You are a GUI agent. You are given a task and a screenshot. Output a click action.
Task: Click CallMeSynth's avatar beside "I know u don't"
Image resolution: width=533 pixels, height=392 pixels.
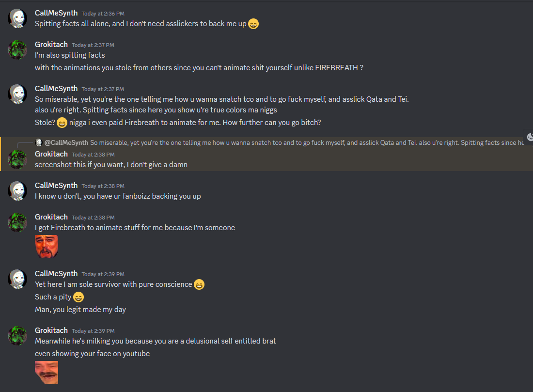tap(17, 191)
